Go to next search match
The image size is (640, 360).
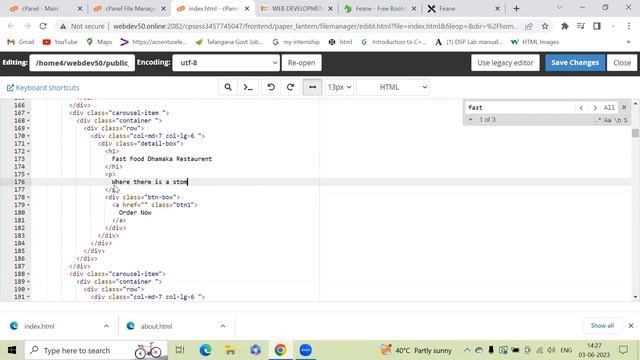coord(595,108)
